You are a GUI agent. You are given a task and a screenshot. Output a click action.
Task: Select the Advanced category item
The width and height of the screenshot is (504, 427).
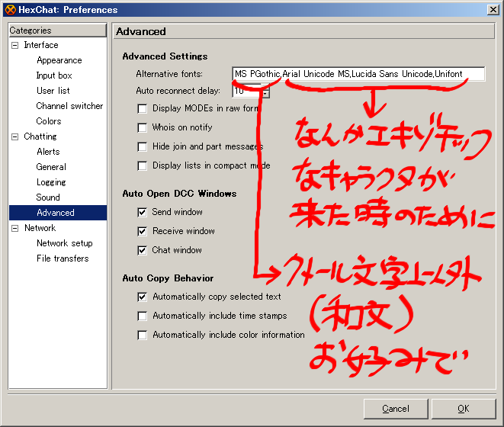coord(58,213)
